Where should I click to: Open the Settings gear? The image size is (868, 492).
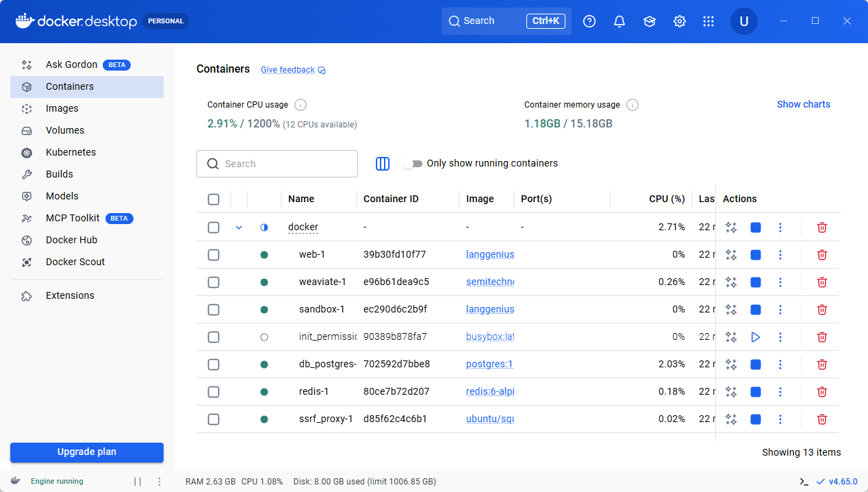click(x=680, y=21)
